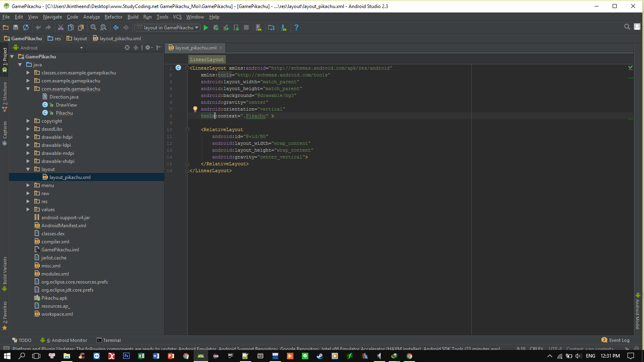
Task: Click the yellow lightbulb intention icon
Action: click(195, 109)
